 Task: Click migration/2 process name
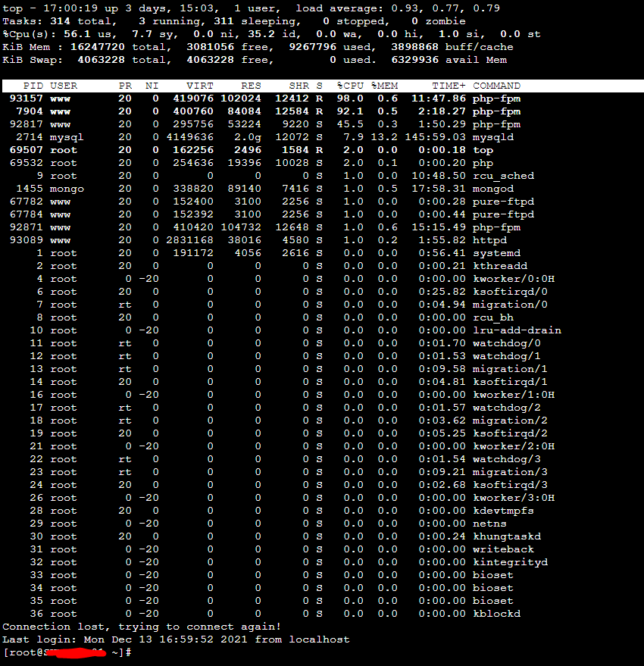(510, 421)
